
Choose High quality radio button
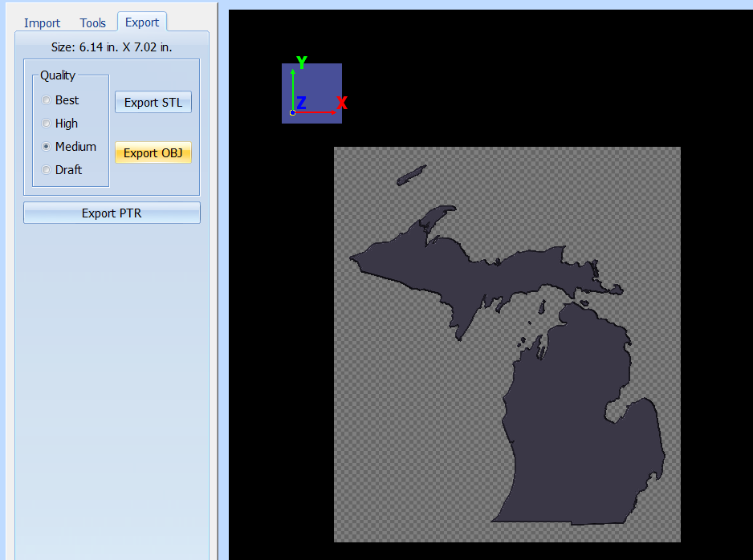coord(46,124)
